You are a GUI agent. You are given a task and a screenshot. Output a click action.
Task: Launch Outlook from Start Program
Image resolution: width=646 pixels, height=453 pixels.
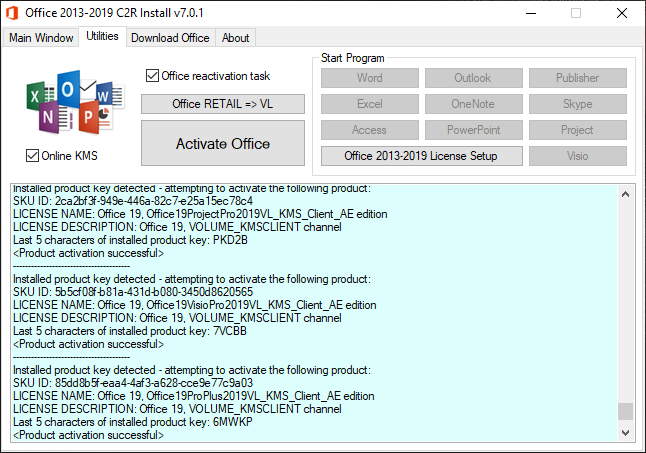[x=473, y=78]
